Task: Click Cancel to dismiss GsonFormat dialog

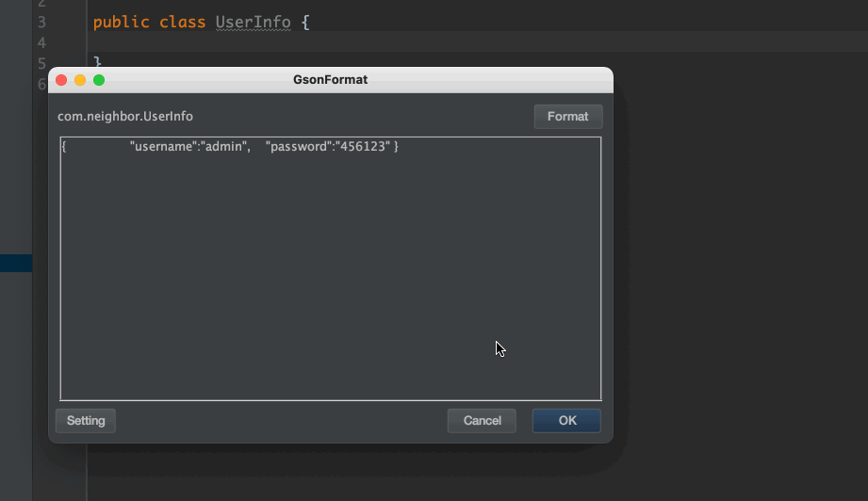Action: click(x=482, y=421)
